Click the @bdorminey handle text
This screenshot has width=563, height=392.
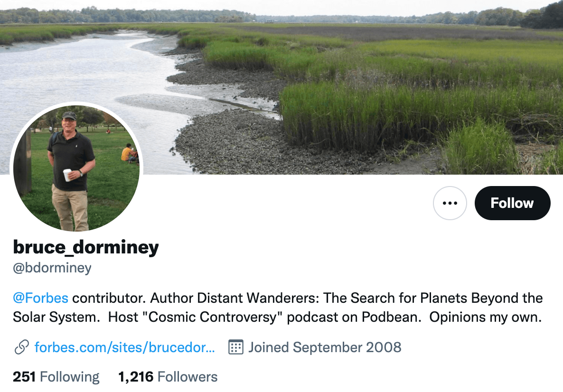[52, 268]
